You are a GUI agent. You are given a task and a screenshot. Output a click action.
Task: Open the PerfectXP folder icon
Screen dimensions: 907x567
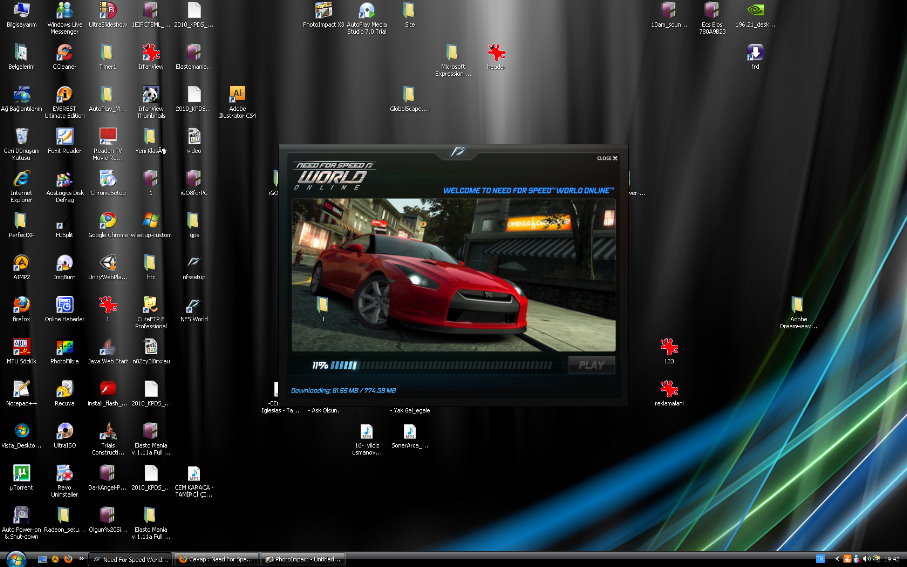point(21,224)
